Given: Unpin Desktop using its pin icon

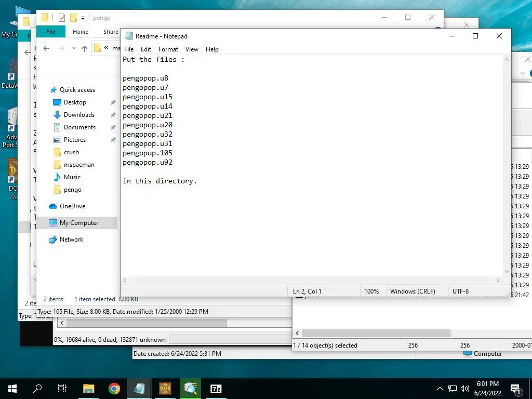Looking at the screenshot, I should (113, 102).
